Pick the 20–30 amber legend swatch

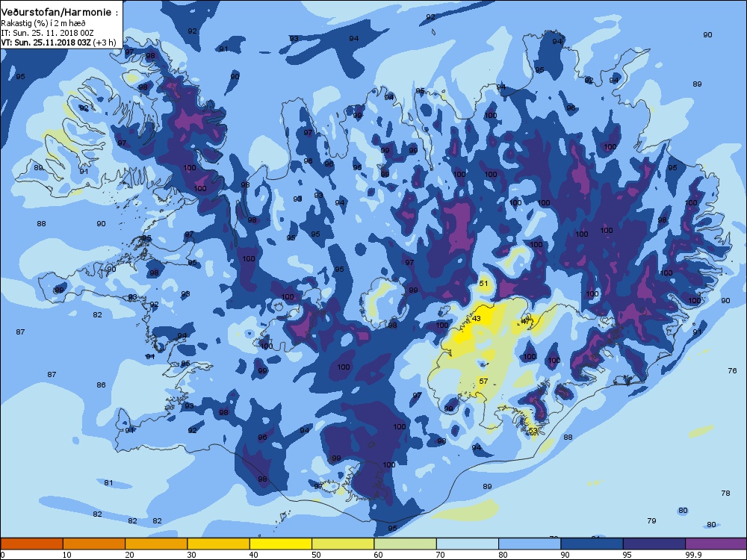(x=156, y=544)
